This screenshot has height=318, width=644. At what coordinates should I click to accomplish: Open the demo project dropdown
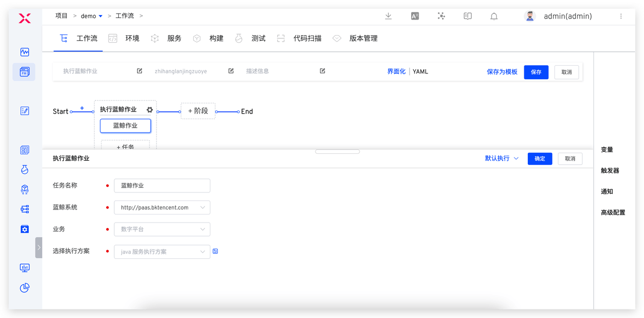tap(92, 16)
